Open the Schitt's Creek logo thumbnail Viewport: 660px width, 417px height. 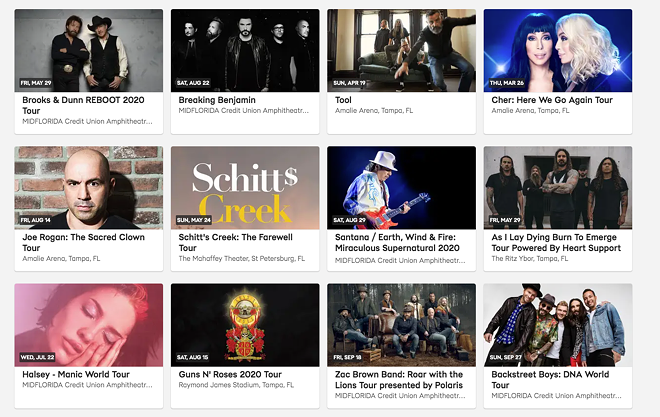(245, 188)
